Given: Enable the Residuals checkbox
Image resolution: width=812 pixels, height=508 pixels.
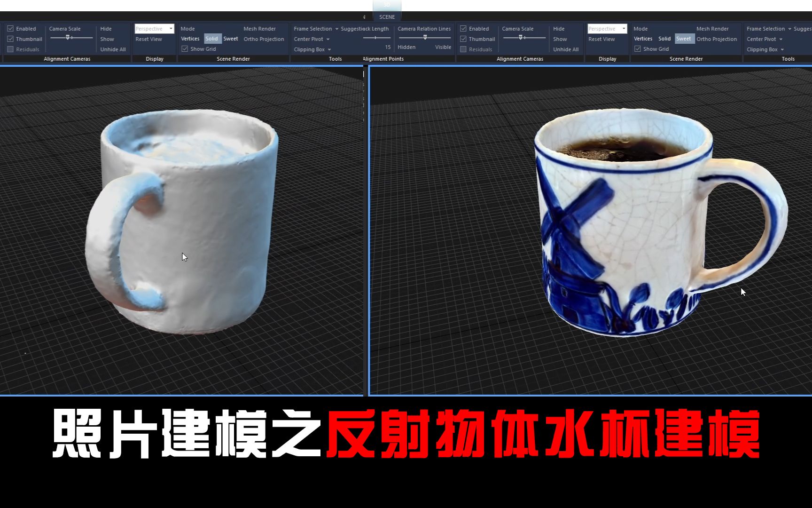Looking at the screenshot, I should pyautogui.click(x=10, y=49).
